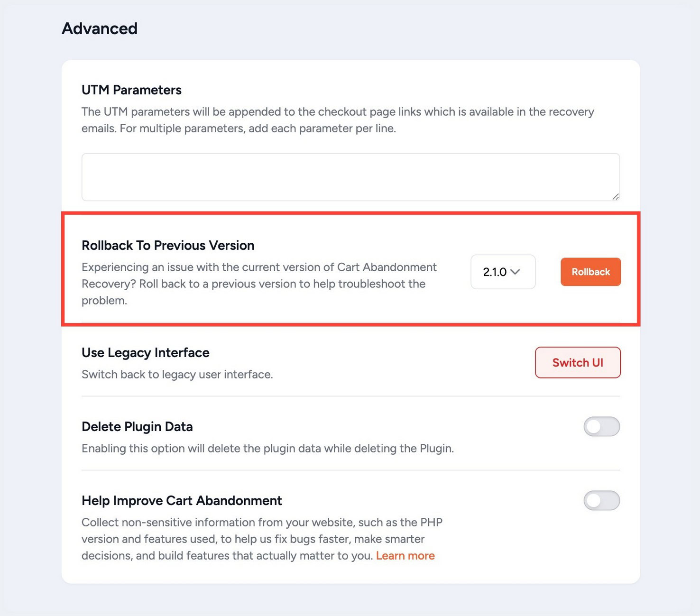Follow the orange Learn more hyperlink
The image size is (700, 616).
click(405, 555)
